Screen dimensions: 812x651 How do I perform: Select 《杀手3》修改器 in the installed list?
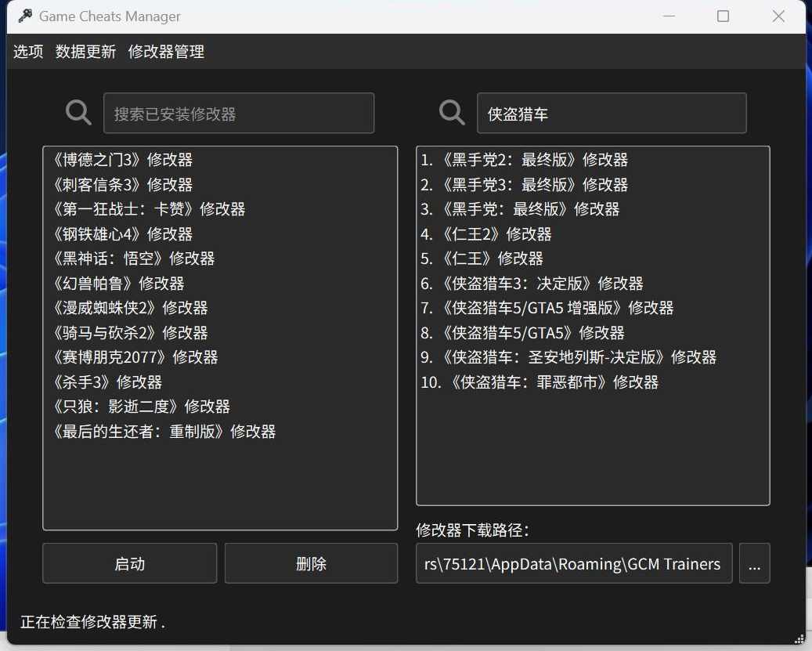pyautogui.click(x=110, y=382)
